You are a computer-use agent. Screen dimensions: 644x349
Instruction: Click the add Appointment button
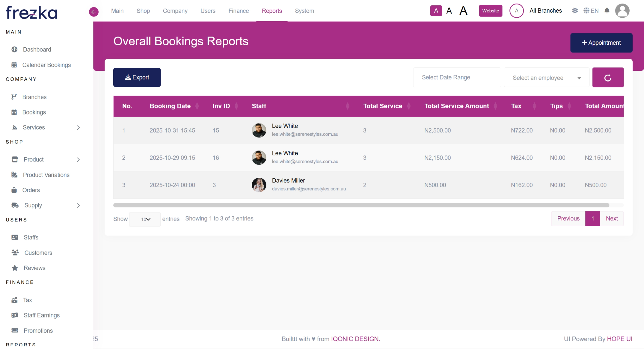point(601,43)
